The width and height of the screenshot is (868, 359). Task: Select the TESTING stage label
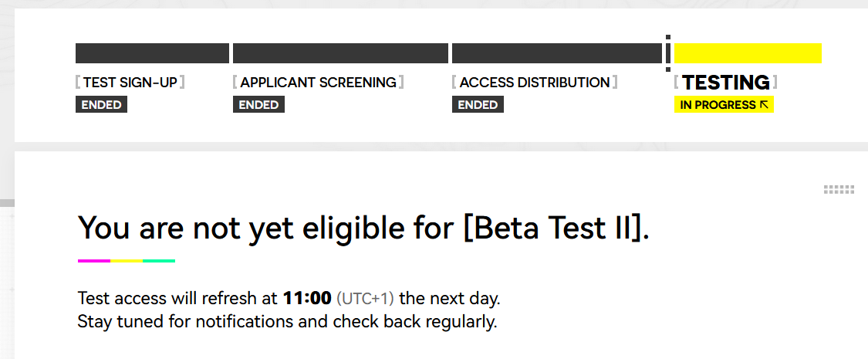pos(725,83)
